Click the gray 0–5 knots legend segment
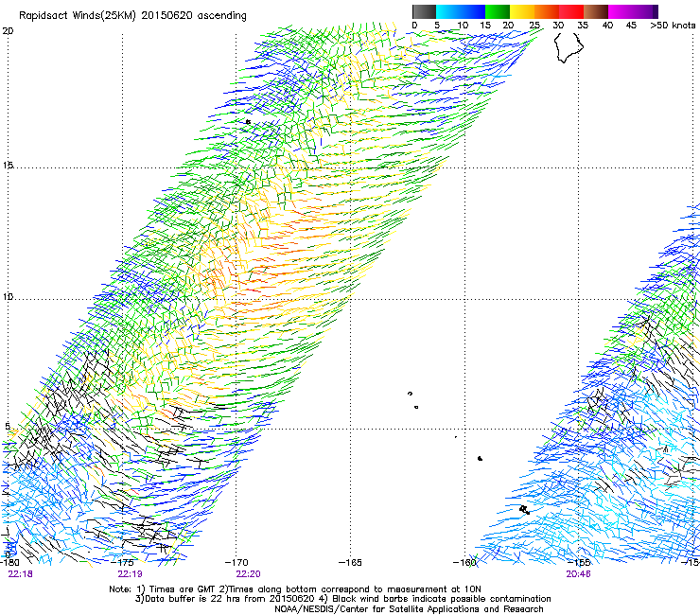The width and height of the screenshot is (700, 615). pos(424,11)
